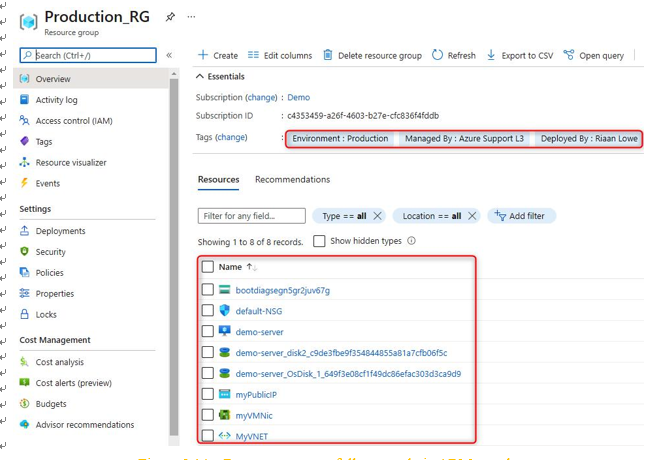This screenshot has height=460, width=672.
Task: Check the demo-server_disk2 row checkbox
Action: point(208,352)
